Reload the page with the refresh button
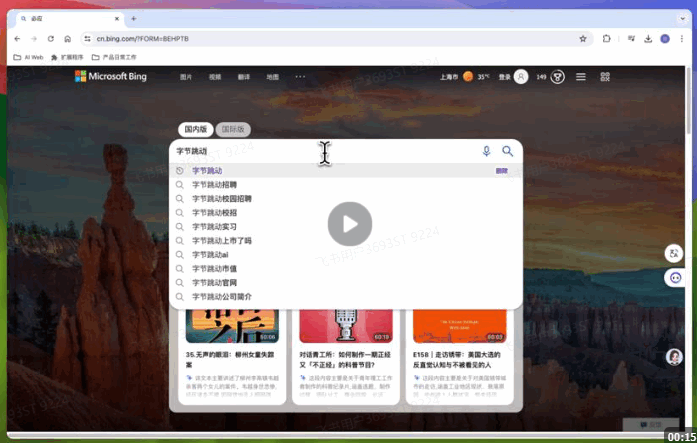This screenshot has height=443, width=697. click(51, 39)
